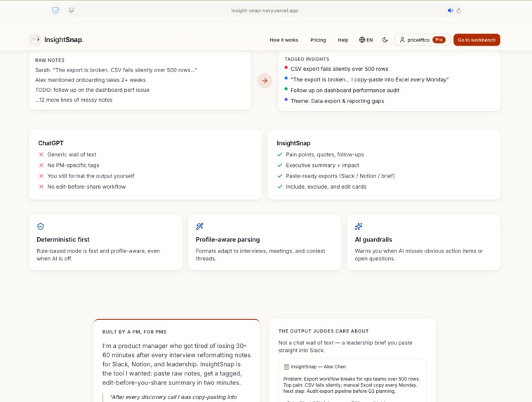532x402 pixels.
Task: Click Go to workbench button
Action: click(477, 40)
